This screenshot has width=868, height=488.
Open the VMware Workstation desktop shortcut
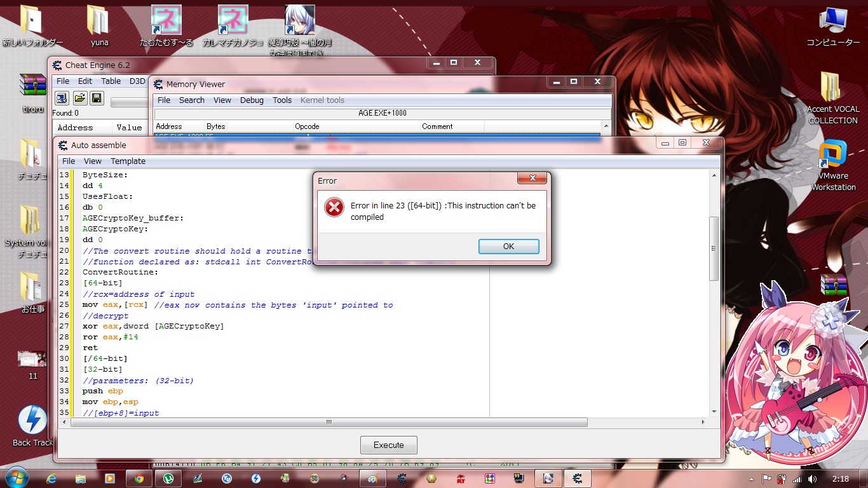point(832,165)
